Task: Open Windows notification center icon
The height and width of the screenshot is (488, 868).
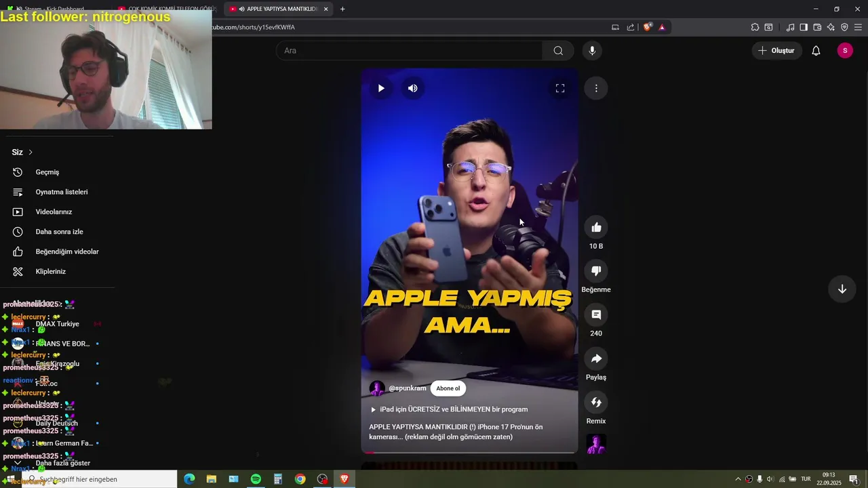Action: point(853,479)
